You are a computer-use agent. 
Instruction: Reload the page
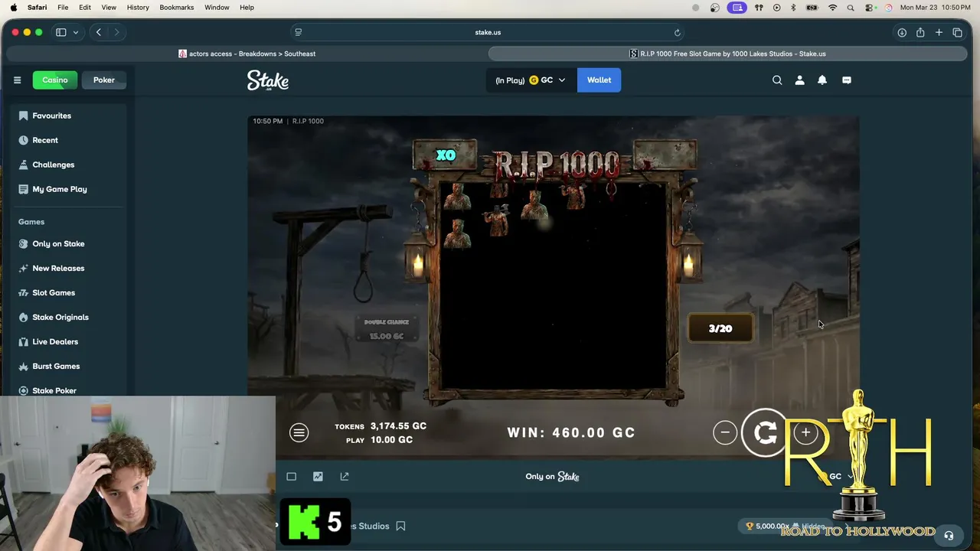[677, 32]
